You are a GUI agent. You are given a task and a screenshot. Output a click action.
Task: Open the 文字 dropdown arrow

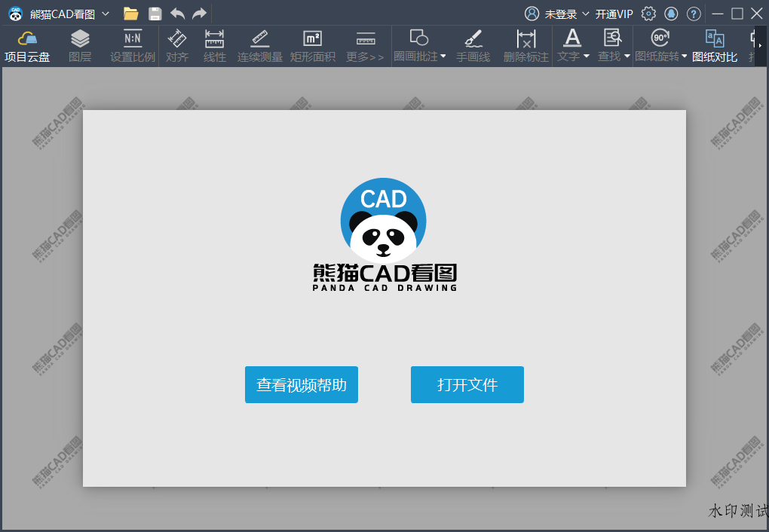point(586,57)
